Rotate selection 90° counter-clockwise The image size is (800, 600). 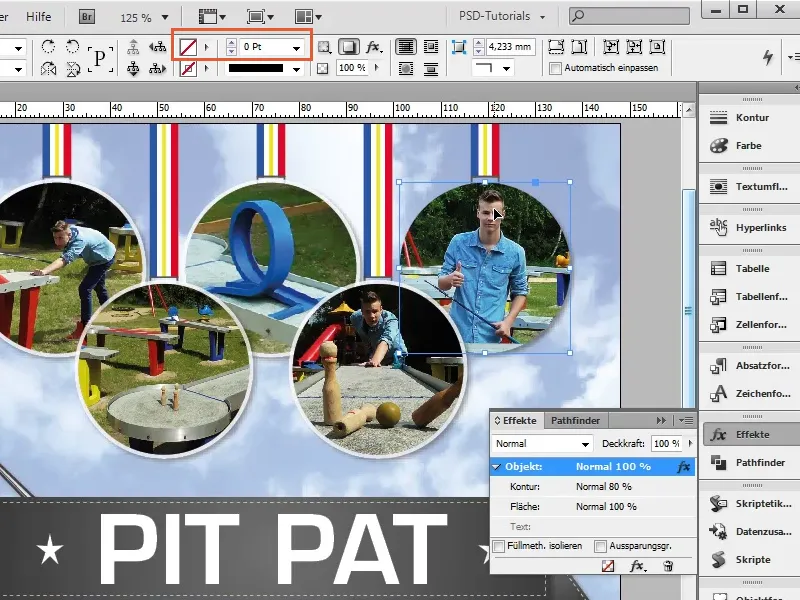73,47
